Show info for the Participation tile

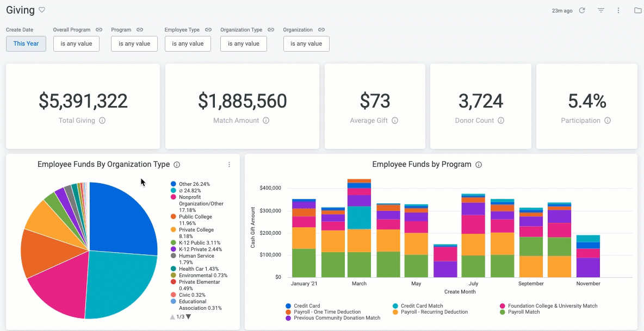608,121
